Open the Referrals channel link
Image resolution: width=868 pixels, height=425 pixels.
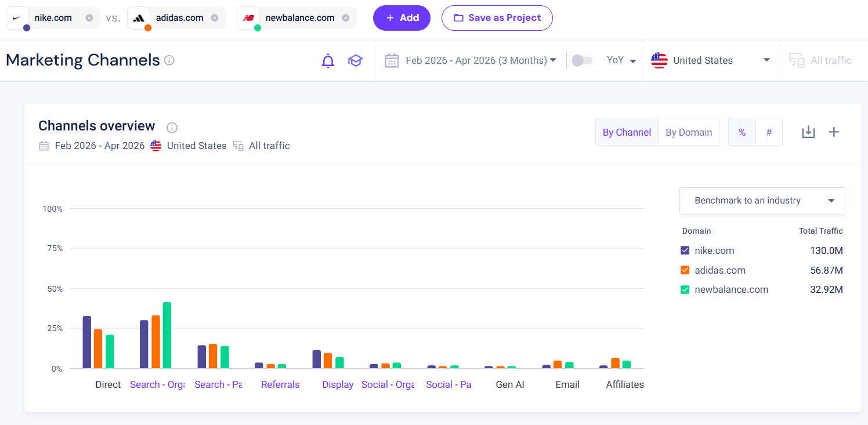[280, 385]
